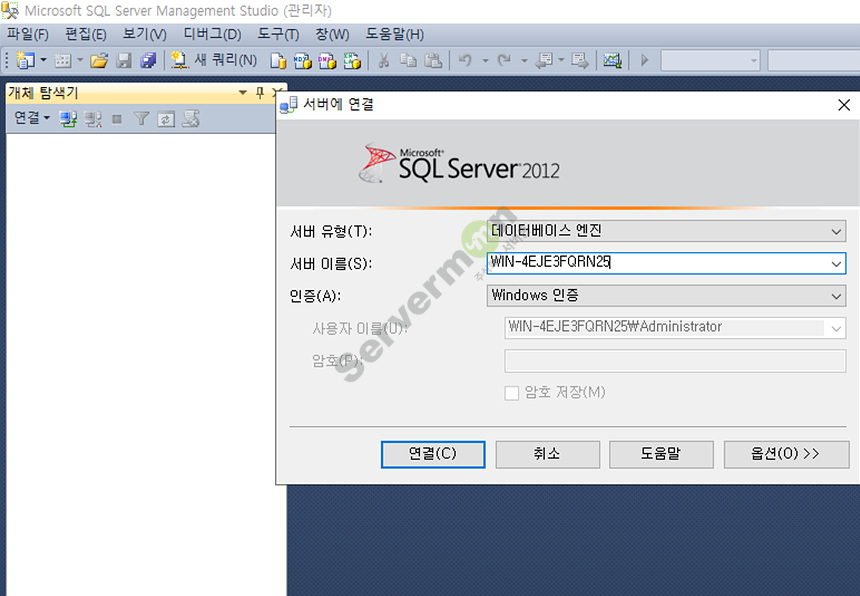Toggle the Object Explorer auto-hide pin
The image size is (860, 596).
(260, 93)
